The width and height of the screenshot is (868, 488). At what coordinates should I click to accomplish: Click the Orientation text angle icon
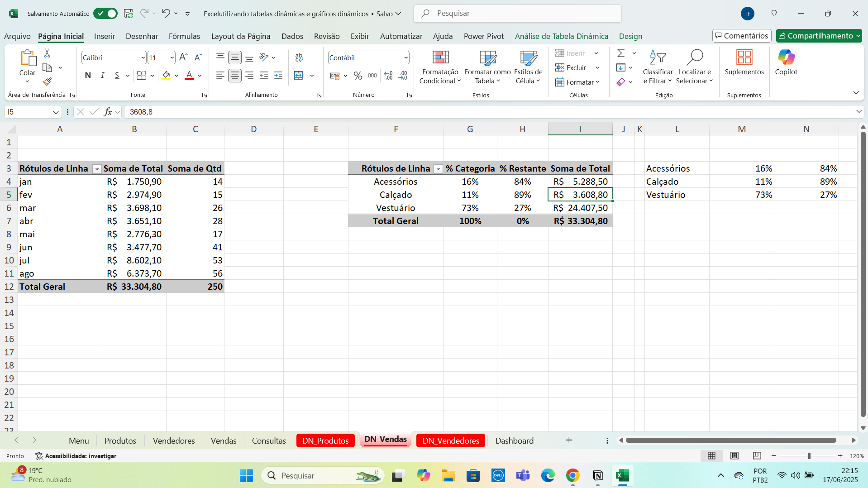pos(264,57)
